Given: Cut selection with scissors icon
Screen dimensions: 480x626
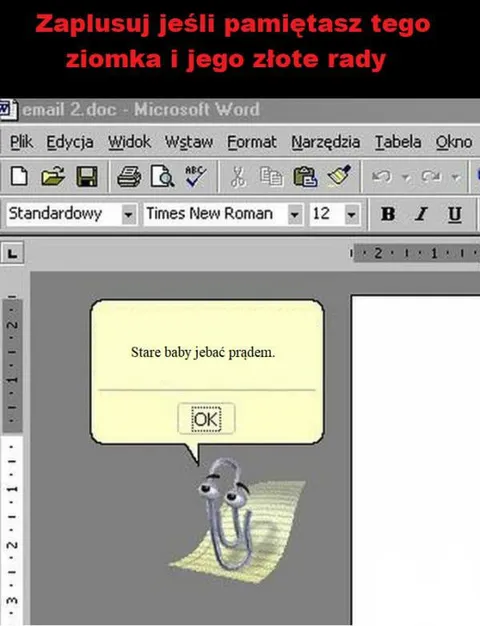Looking at the screenshot, I should (x=238, y=177).
